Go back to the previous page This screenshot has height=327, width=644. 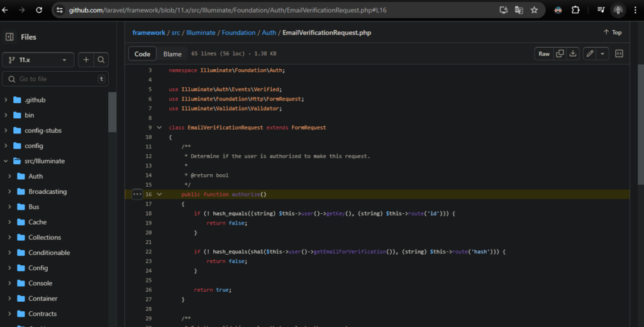coord(5,10)
